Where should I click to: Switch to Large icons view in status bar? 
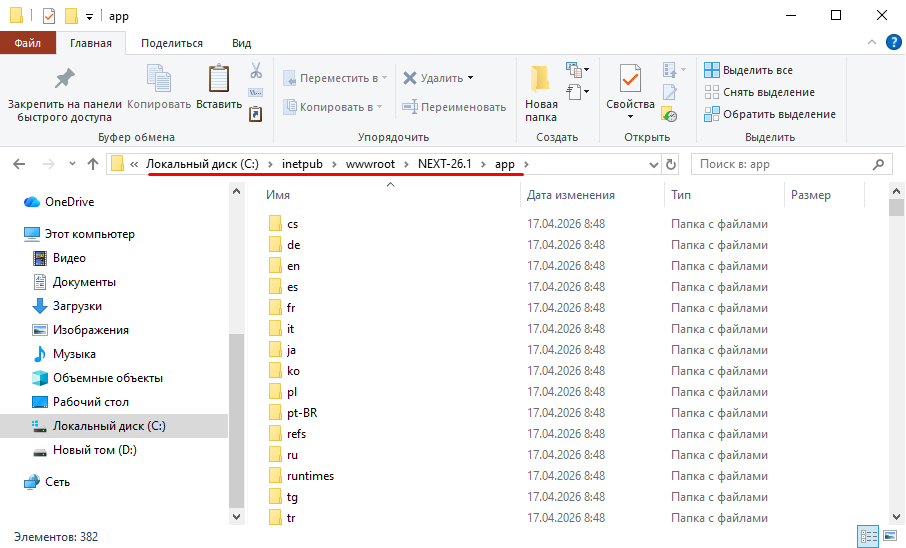click(890, 536)
